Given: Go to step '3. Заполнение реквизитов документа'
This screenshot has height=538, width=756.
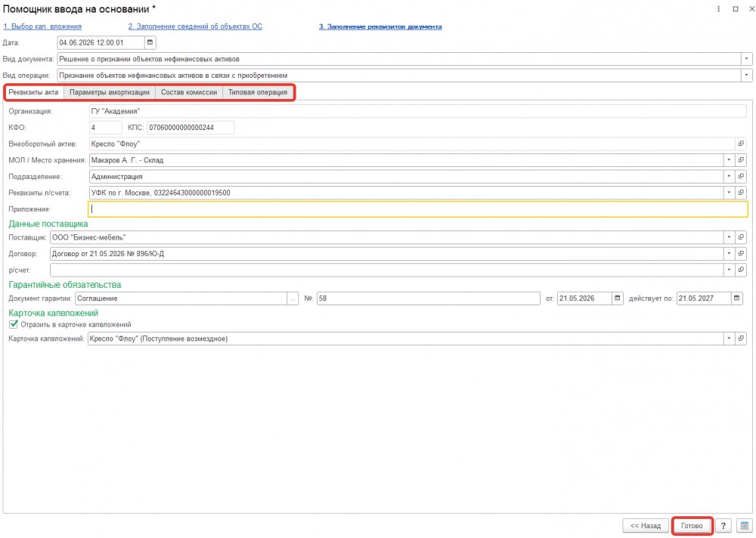Looking at the screenshot, I should [380, 26].
